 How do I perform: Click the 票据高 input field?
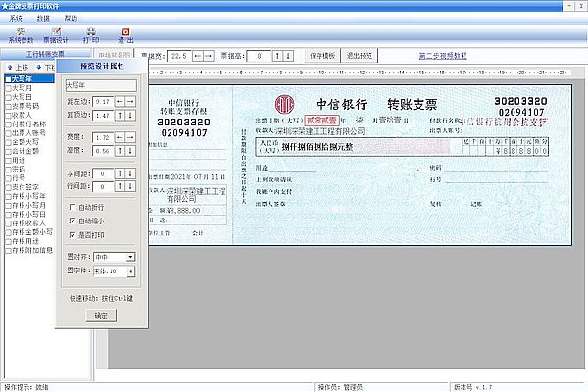pyautogui.click(x=259, y=56)
